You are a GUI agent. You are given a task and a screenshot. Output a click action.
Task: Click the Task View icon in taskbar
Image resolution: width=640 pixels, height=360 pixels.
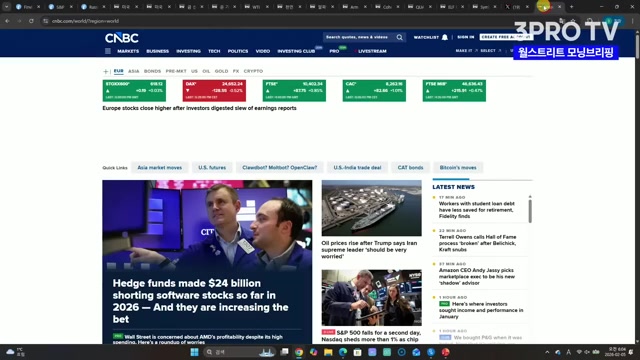(284, 352)
